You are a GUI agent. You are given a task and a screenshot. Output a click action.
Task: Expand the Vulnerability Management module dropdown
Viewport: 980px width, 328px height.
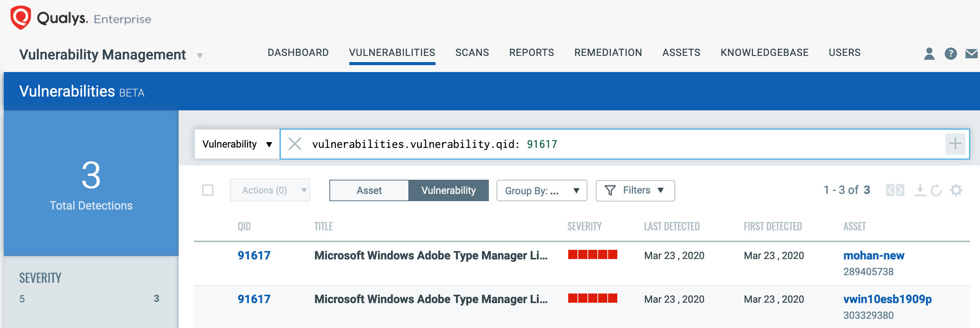[200, 56]
